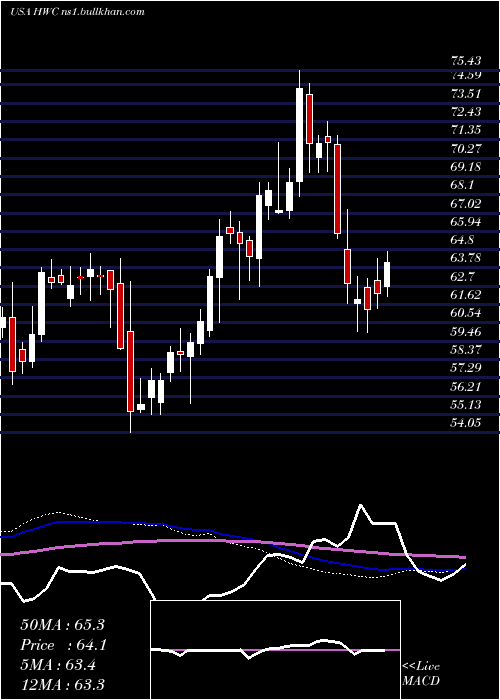The image size is (500, 700).
Task: Click the 58.37 price axis label
Action: click(x=466, y=350)
